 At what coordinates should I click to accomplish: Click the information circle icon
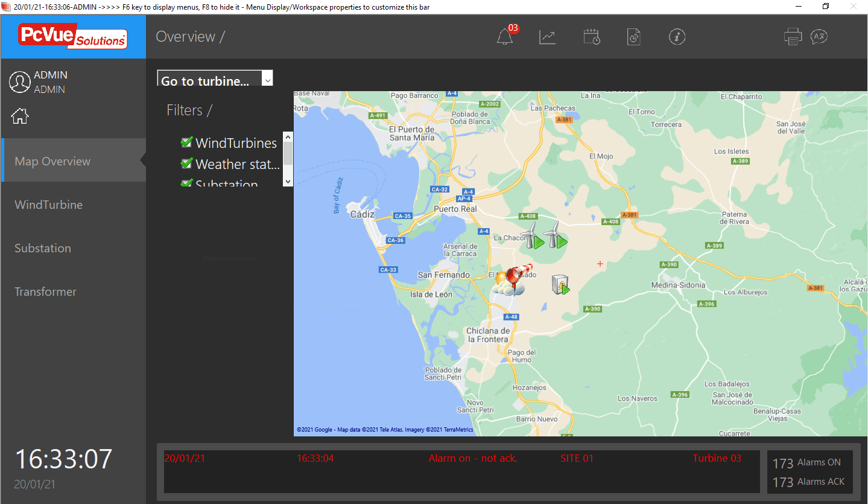(677, 37)
